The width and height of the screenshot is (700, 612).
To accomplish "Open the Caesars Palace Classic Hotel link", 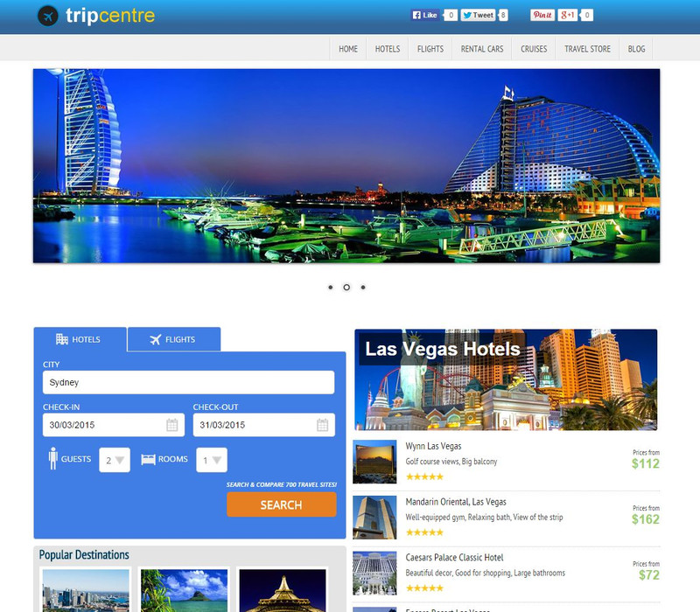I will [454, 558].
